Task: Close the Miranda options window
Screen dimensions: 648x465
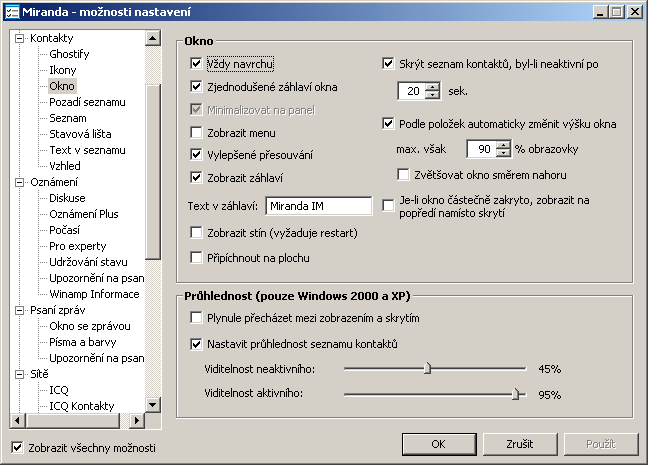Action: click(634, 12)
